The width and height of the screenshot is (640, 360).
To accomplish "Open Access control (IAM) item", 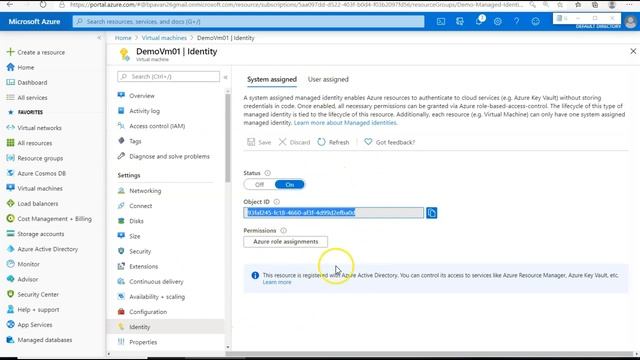I will 151,126.
